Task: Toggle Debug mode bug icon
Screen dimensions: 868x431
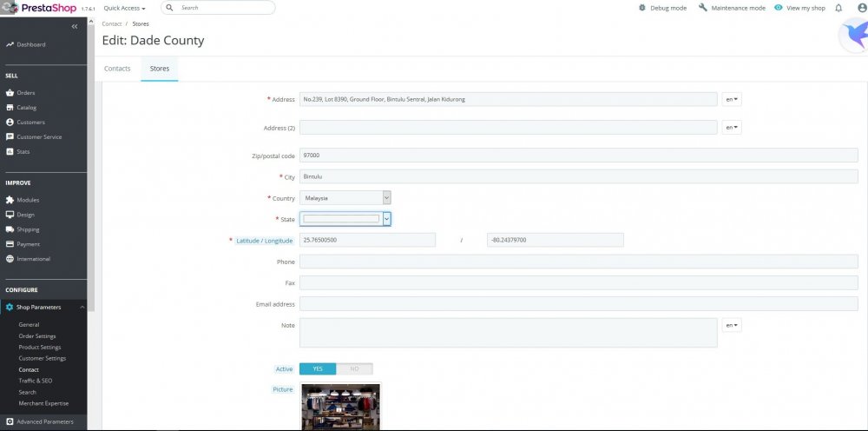Action: click(x=642, y=8)
